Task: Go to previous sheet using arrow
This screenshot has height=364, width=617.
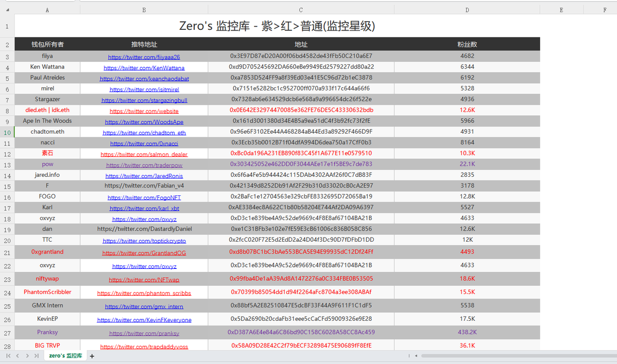Action: (17, 356)
